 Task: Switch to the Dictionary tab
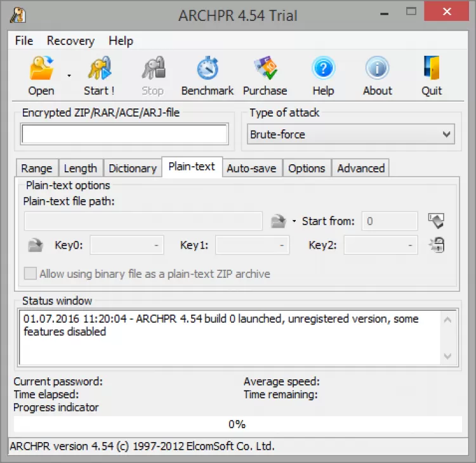pyautogui.click(x=133, y=168)
